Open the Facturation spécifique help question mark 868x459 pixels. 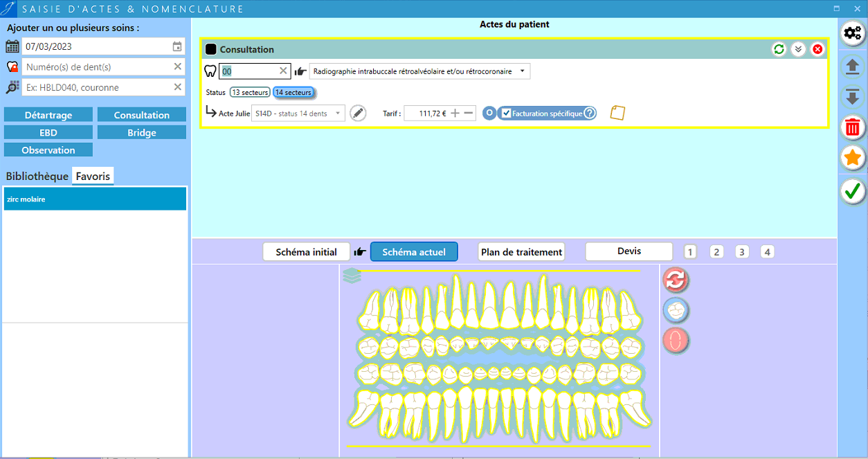590,114
